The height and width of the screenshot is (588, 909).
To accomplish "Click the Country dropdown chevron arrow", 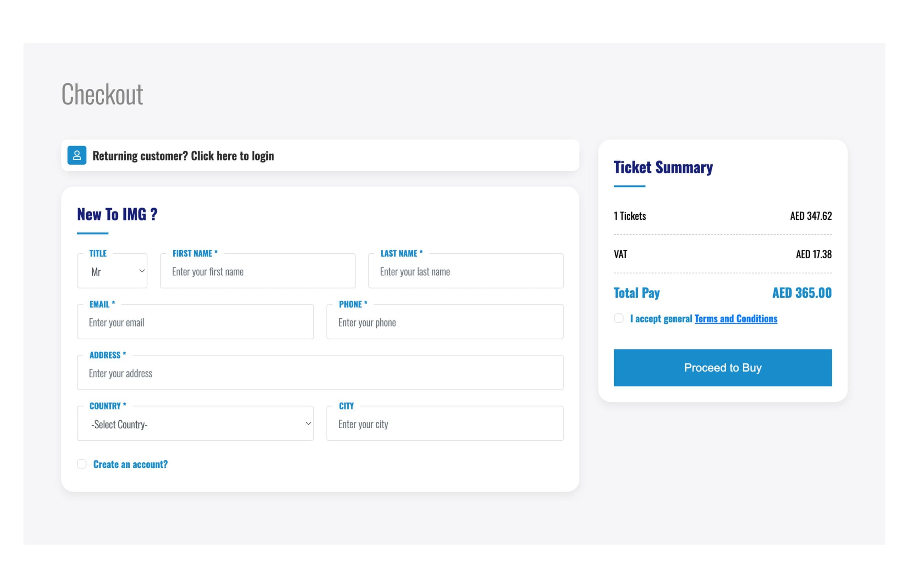I will coord(308,423).
